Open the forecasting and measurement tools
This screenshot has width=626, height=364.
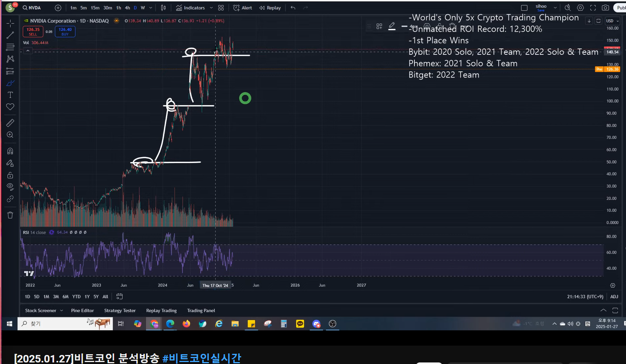(x=10, y=71)
